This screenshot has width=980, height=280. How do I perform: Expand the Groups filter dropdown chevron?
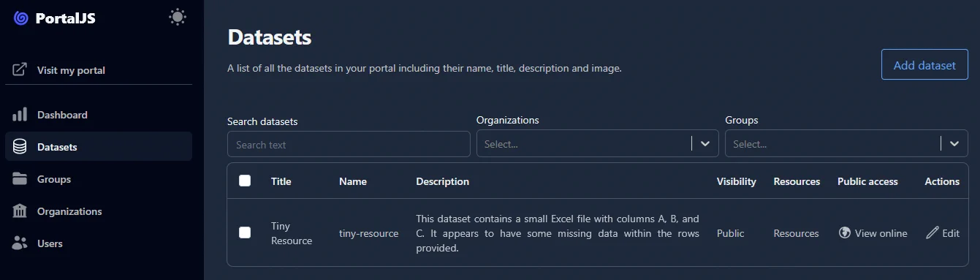click(954, 144)
